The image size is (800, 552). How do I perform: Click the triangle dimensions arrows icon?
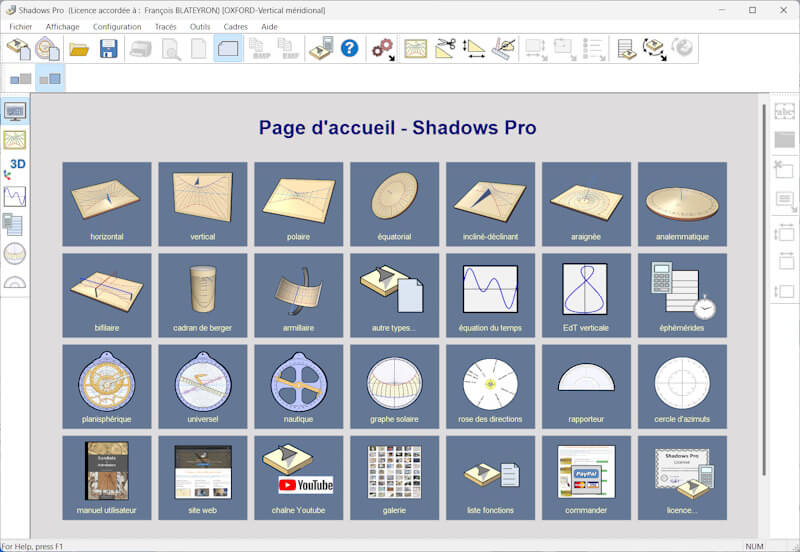474,49
